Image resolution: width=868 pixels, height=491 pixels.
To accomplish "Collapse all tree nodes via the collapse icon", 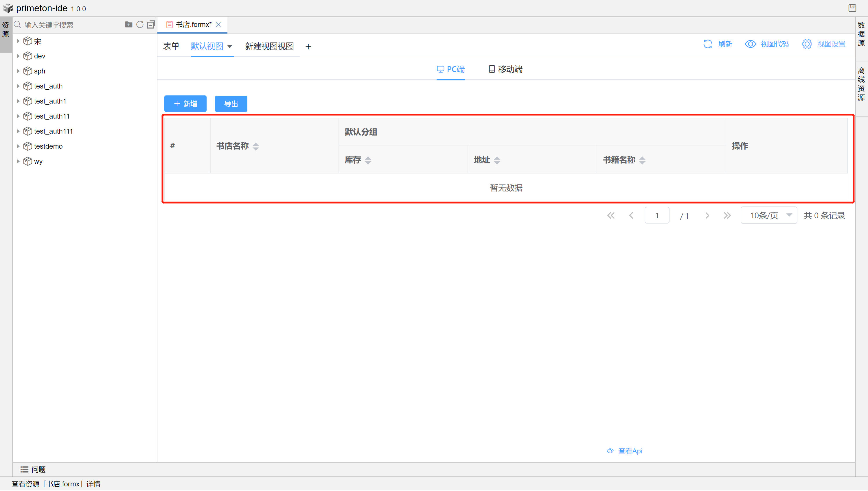I will pos(151,24).
